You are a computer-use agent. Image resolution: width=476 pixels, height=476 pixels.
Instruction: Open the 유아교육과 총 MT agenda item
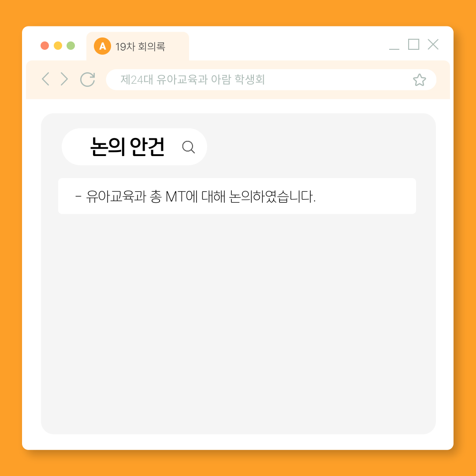click(237, 196)
